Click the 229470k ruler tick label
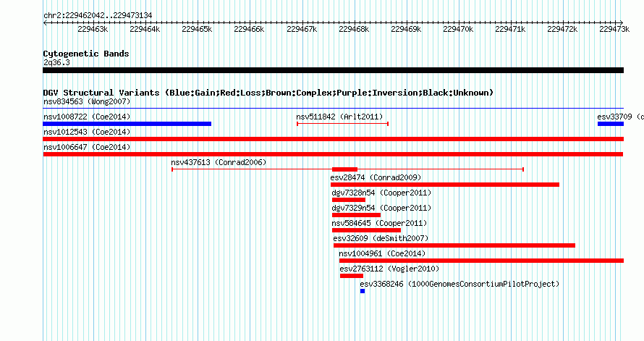The image size is (644, 341). (x=458, y=29)
